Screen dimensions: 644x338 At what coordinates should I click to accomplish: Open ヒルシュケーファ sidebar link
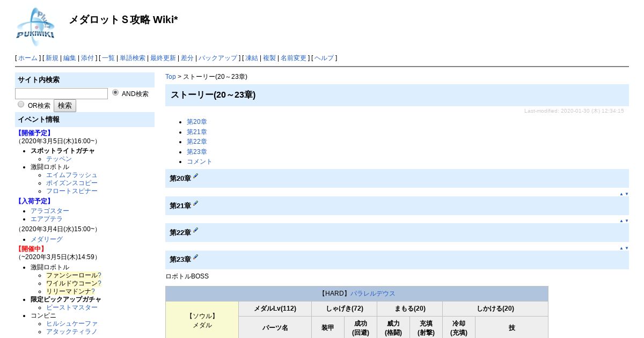tap(72, 324)
